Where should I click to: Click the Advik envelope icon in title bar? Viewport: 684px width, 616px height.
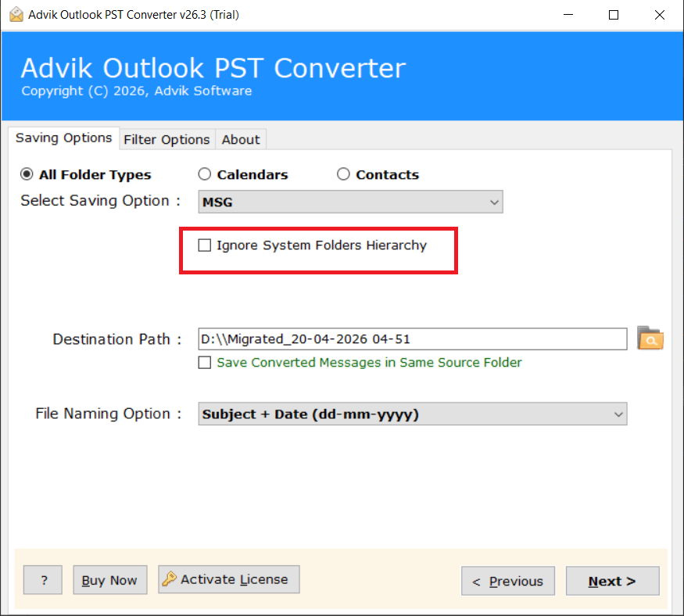(16, 15)
